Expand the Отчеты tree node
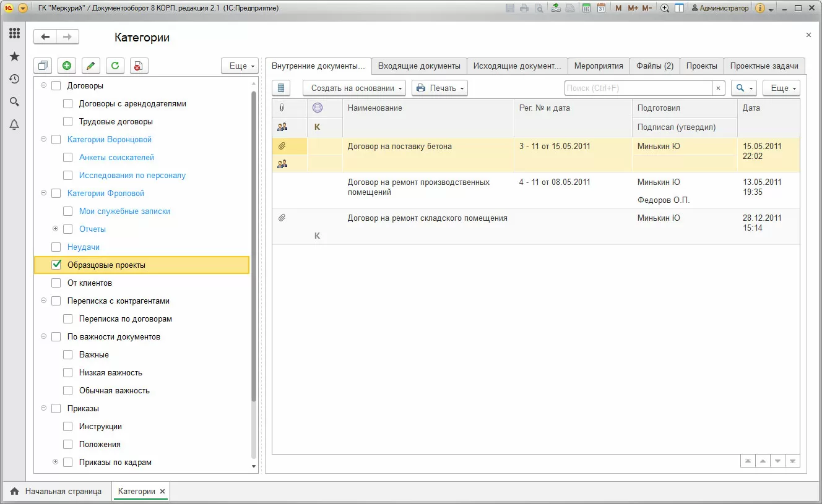822x504 pixels. click(x=55, y=229)
